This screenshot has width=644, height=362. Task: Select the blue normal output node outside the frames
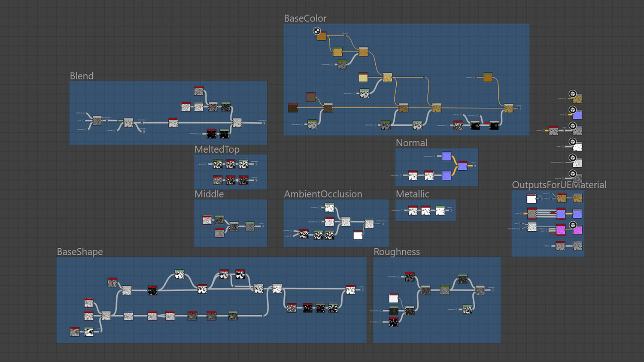577,115
